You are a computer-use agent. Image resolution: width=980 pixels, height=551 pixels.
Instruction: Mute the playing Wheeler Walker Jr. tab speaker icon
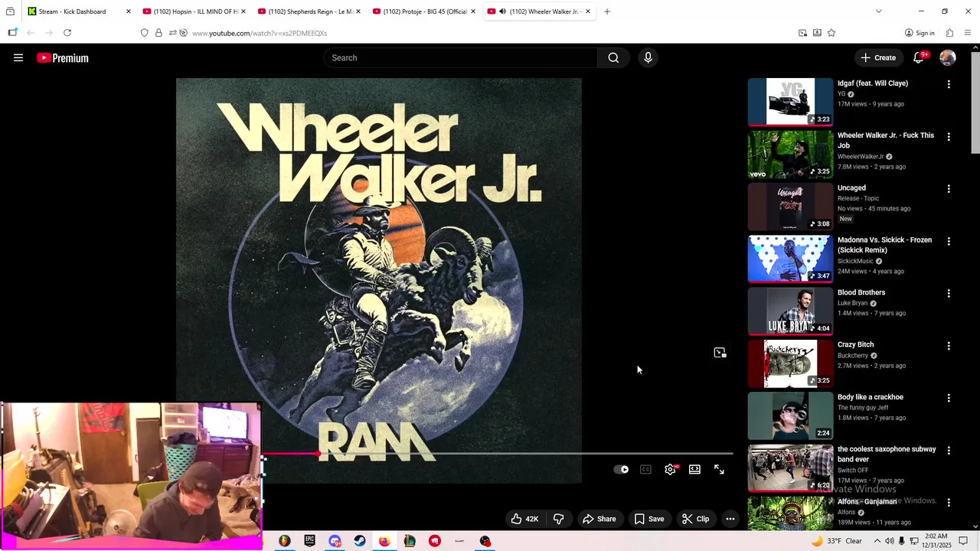click(x=502, y=11)
